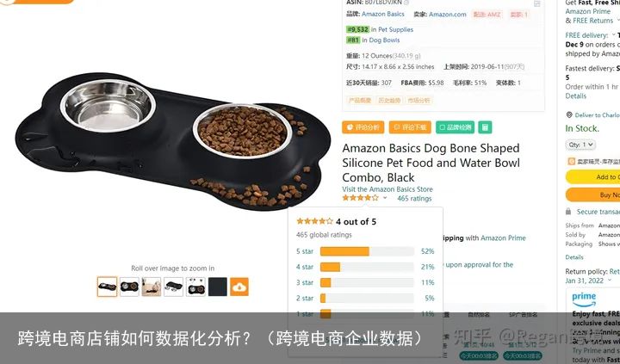Select the 产品概要 product summary tab
Image resolution: width=620 pixels, height=364 pixels.
[x=359, y=101]
